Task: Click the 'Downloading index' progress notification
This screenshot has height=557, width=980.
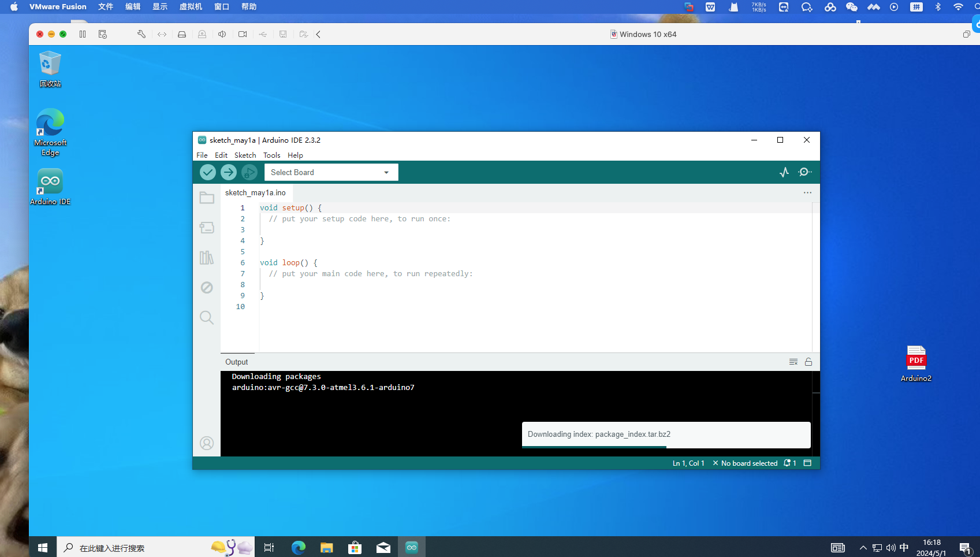Action: [x=666, y=435]
